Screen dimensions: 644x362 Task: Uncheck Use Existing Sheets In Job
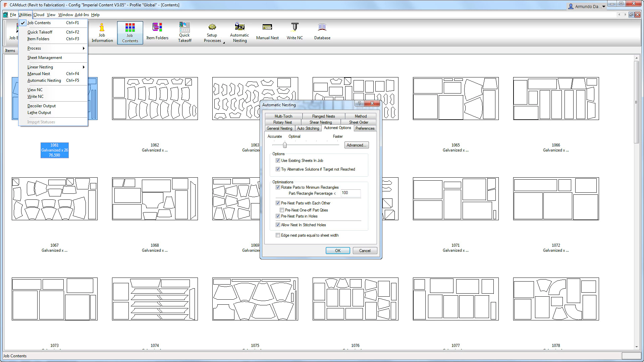tap(278, 161)
